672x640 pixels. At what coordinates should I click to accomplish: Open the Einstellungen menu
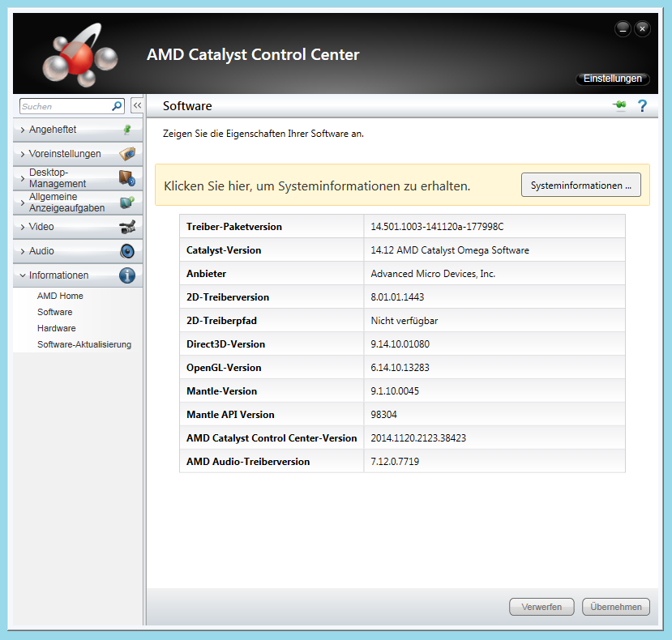[x=613, y=79]
